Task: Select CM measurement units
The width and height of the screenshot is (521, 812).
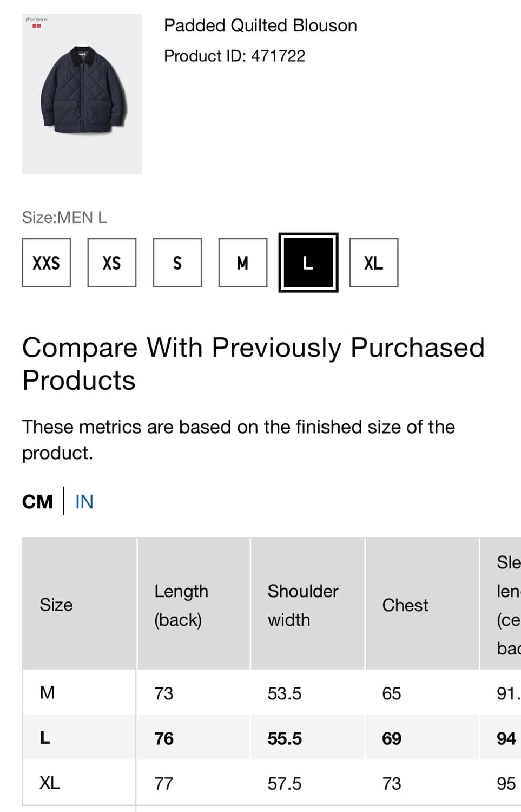Action: (37, 502)
